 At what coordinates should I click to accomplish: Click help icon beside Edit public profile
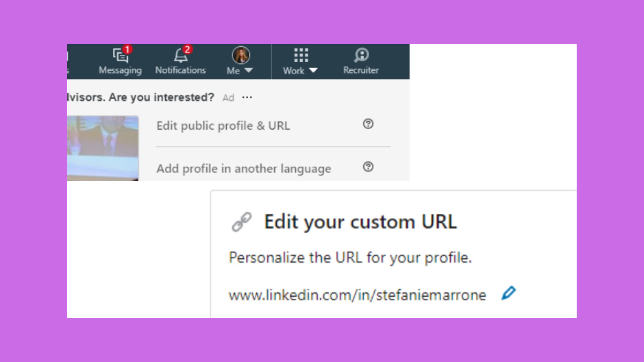368,124
